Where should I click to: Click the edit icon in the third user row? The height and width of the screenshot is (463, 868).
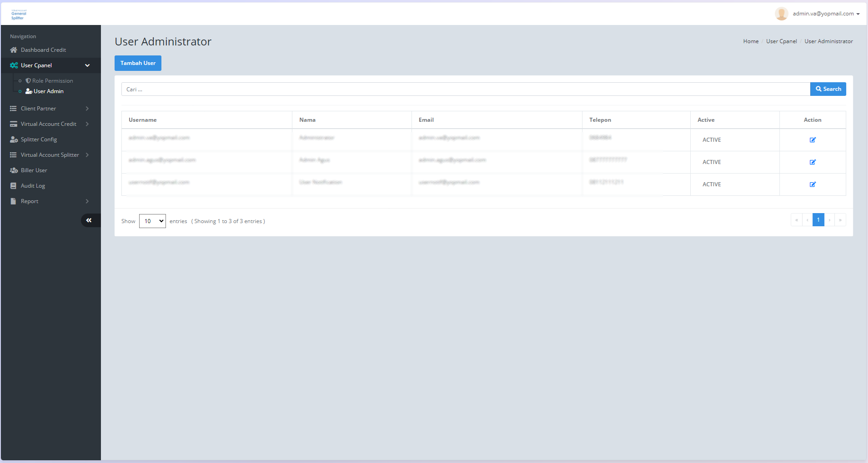tap(813, 184)
